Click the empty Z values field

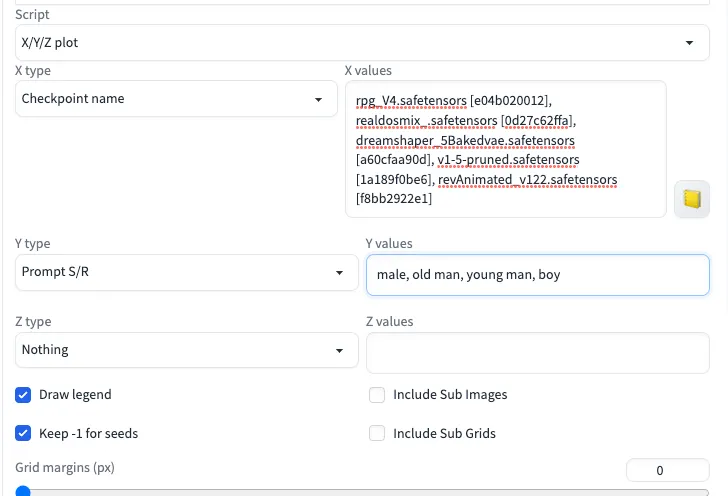538,352
